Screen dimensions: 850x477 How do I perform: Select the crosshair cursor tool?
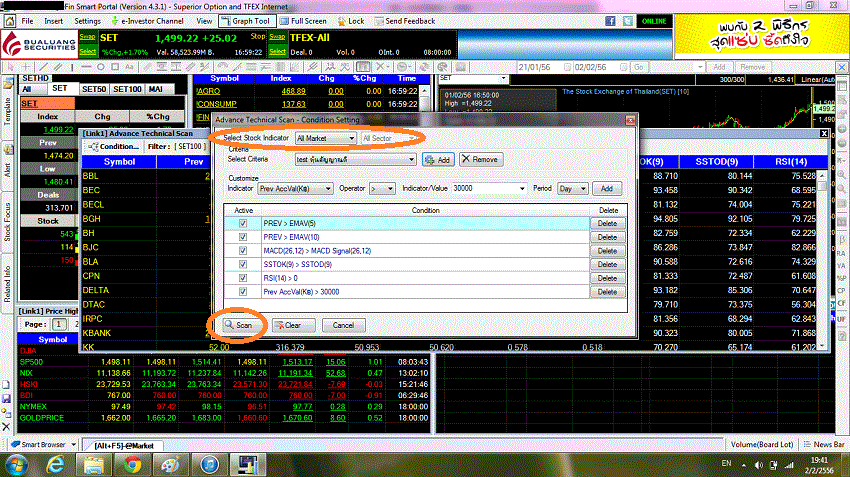click(x=25, y=67)
